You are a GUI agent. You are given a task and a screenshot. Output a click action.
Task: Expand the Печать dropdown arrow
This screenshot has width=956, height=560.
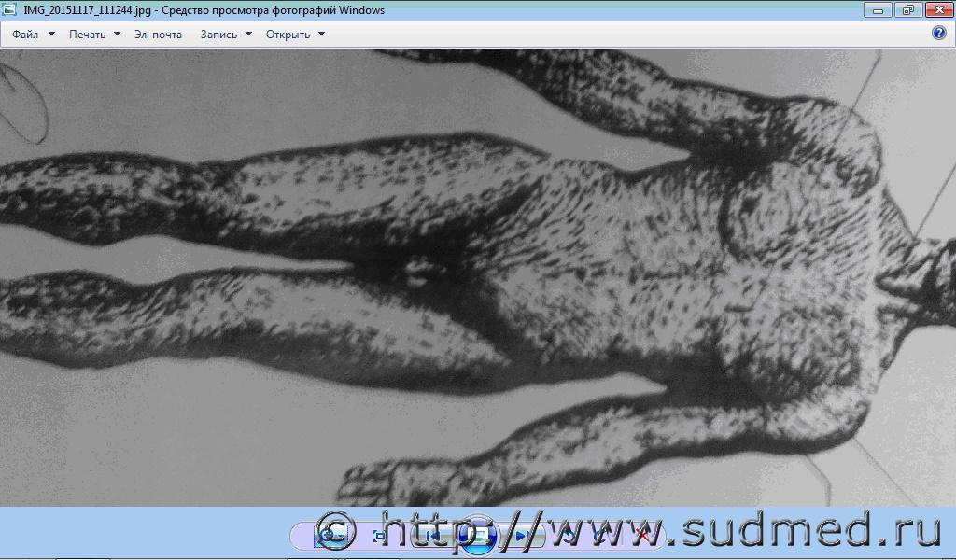[117, 35]
